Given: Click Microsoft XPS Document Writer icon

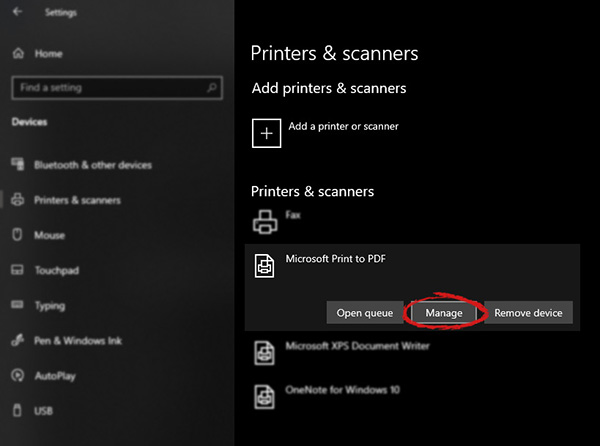Looking at the screenshot, I should (x=264, y=353).
